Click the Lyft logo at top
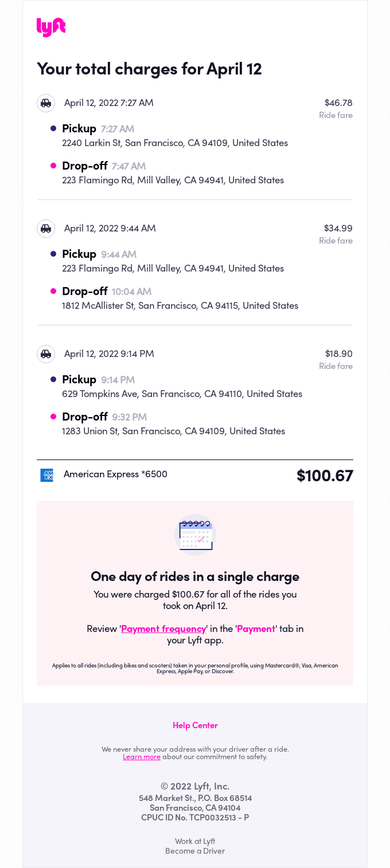The width and height of the screenshot is (390, 868). tap(51, 27)
